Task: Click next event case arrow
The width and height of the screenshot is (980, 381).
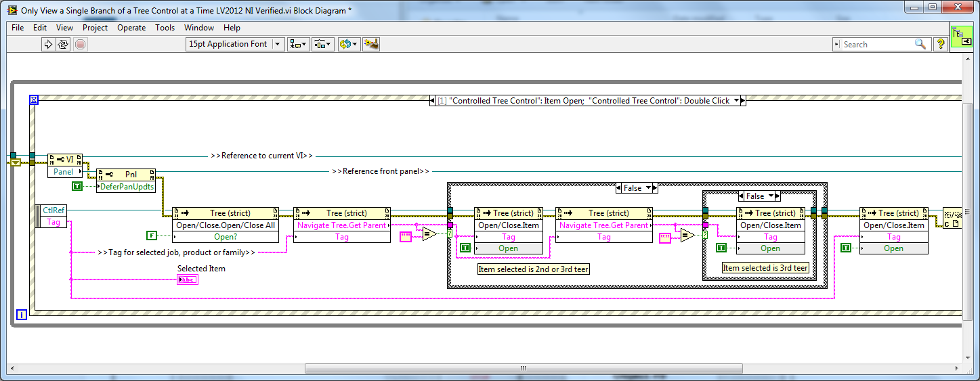Action: click(x=742, y=100)
